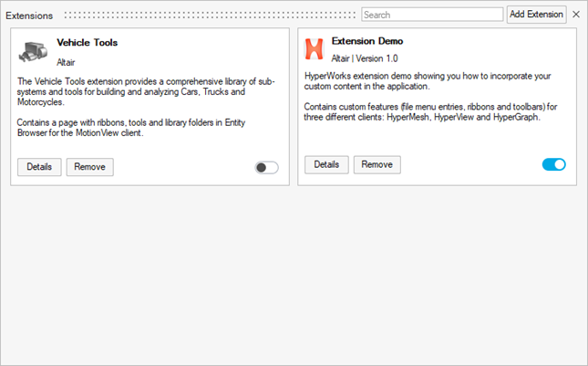Click the Vehicle Tools car icon
This screenshot has width=588, height=366.
click(x=33, y=52)
